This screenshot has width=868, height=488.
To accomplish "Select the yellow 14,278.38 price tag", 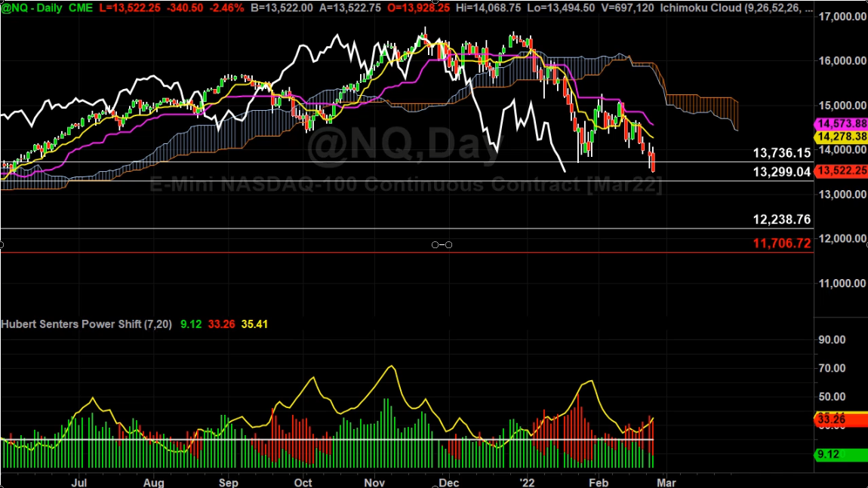I will 841,137.
